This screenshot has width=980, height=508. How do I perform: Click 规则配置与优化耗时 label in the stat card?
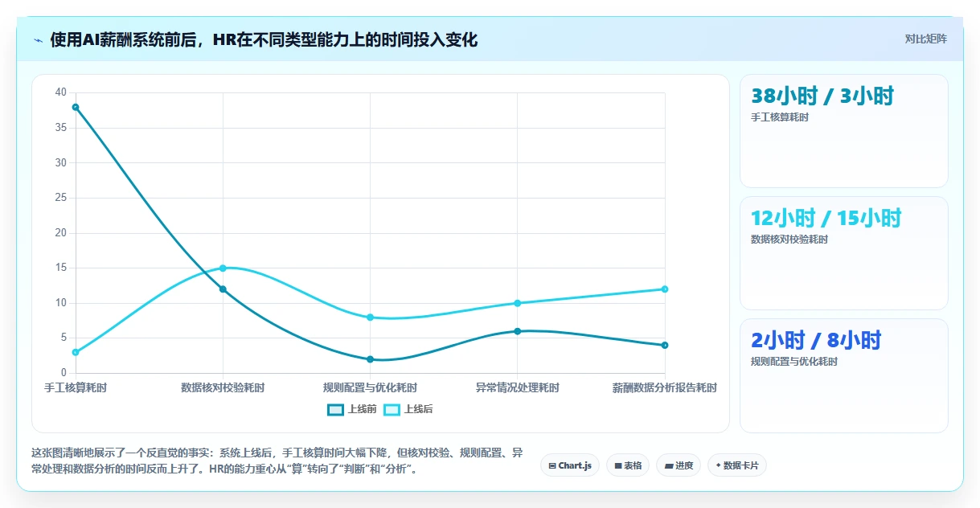[x=794, y=362]
